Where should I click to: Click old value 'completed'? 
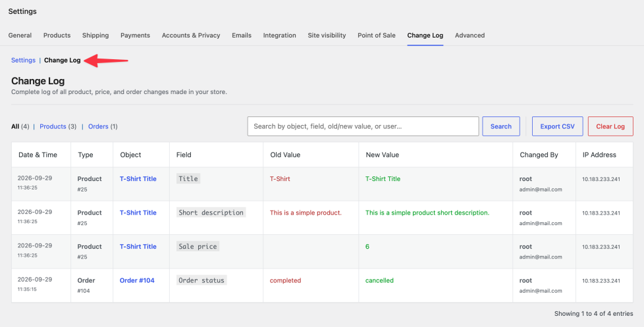tap(285, 281)
